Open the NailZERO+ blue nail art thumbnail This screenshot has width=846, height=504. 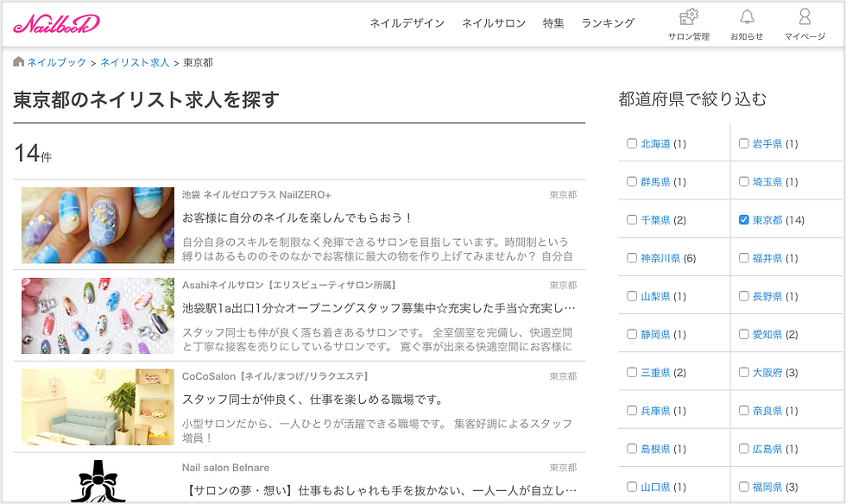point(98,225)
